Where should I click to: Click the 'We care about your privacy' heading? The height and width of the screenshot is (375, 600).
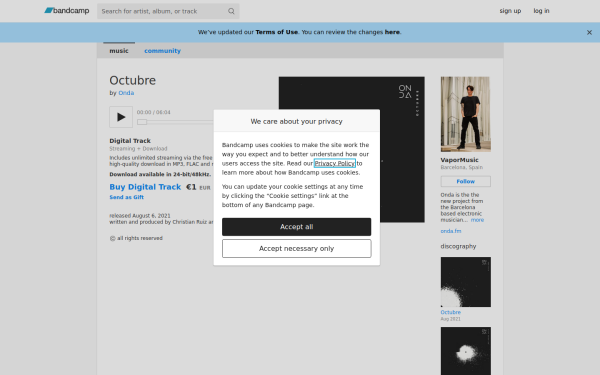click(297, 121)
